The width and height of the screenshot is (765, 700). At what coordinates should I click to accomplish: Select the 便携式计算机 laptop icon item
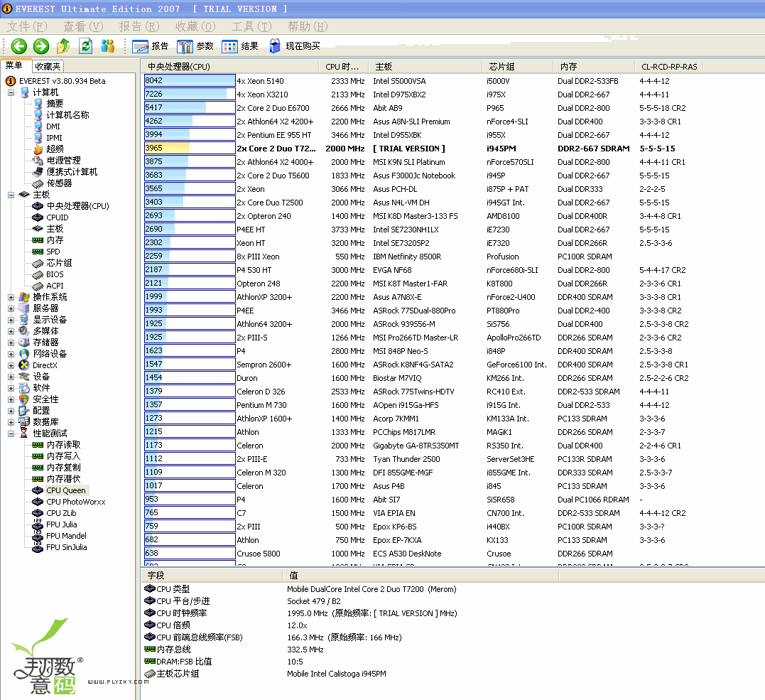coord(38,172)
